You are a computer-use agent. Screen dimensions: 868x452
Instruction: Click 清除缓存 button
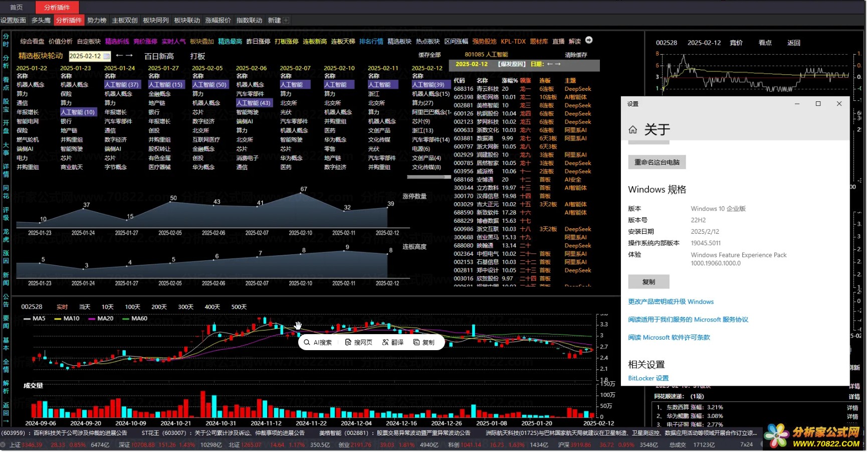point(576,55)
